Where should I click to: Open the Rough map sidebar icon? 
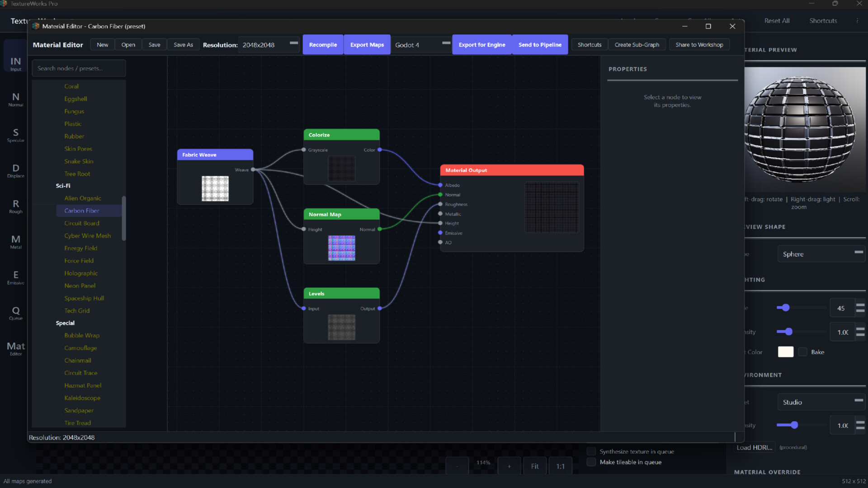pos(15,206)
